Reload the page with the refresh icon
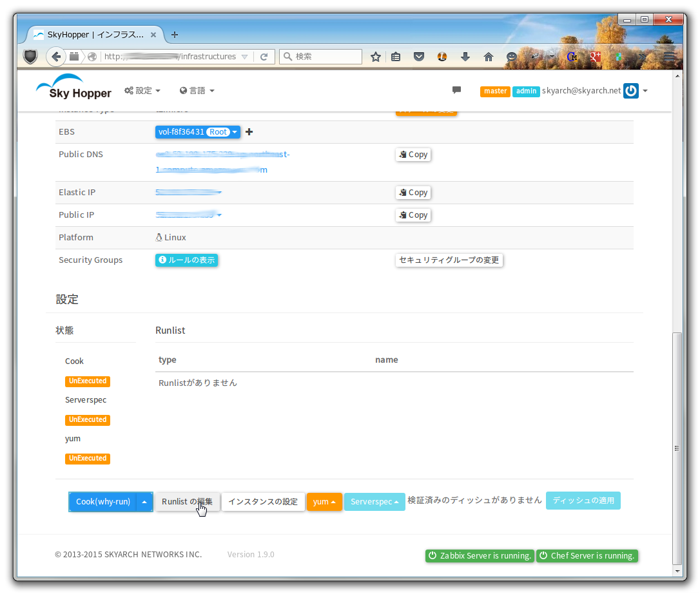Screen dimensions: 700x594 [264, 57]
